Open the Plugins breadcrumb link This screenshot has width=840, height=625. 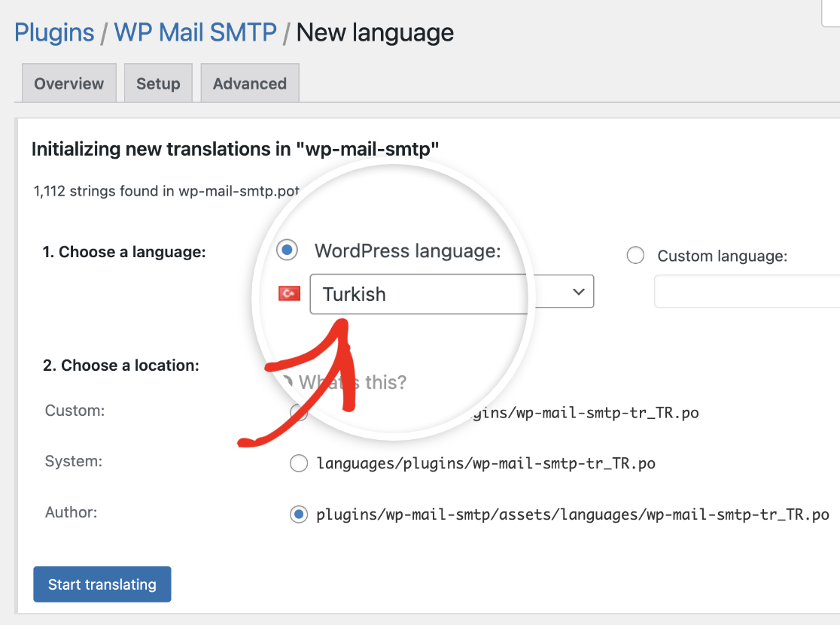click(x=54, y=32)
